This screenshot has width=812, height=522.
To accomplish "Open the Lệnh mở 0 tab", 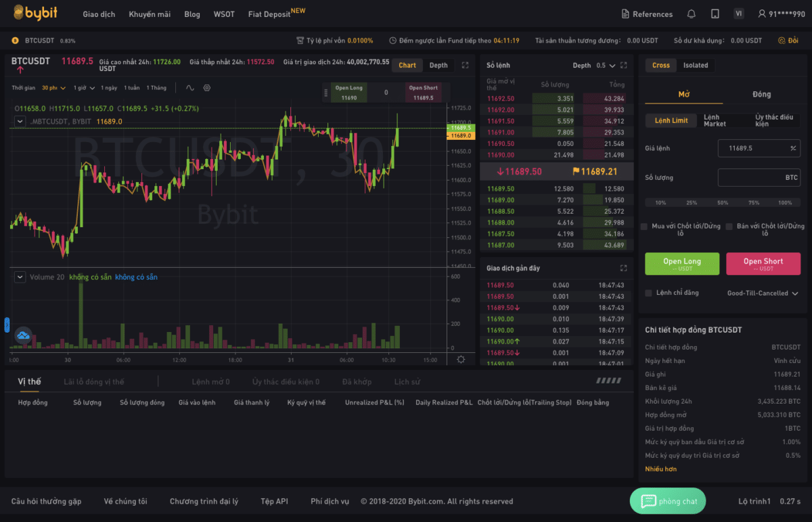I will point(210,381).
